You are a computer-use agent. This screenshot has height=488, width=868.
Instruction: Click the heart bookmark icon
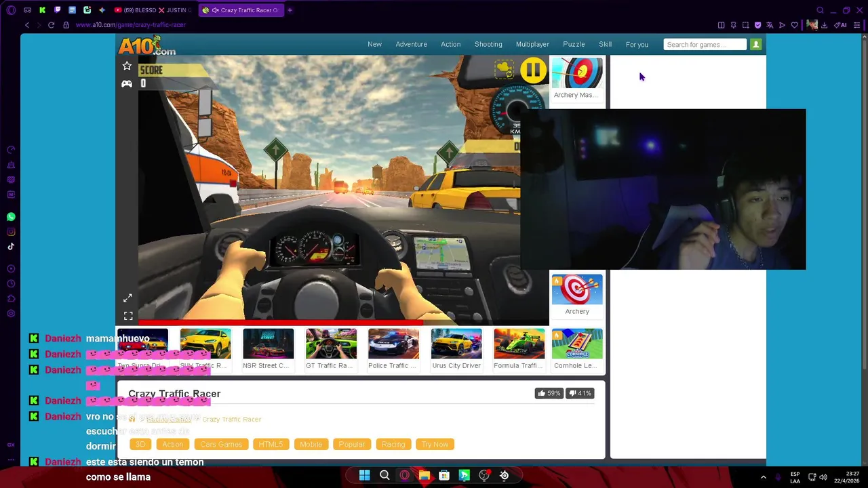tap(794, 25)
